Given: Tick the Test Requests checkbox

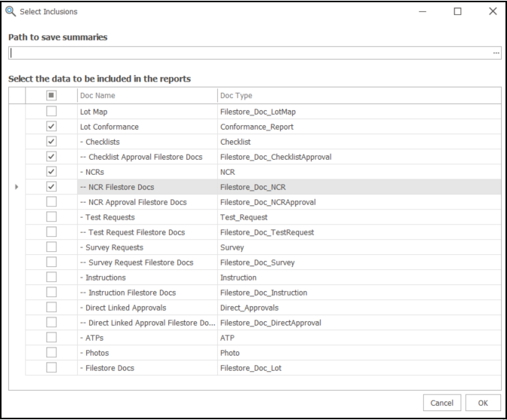Looking at the screenshot, I should point(51,217).
